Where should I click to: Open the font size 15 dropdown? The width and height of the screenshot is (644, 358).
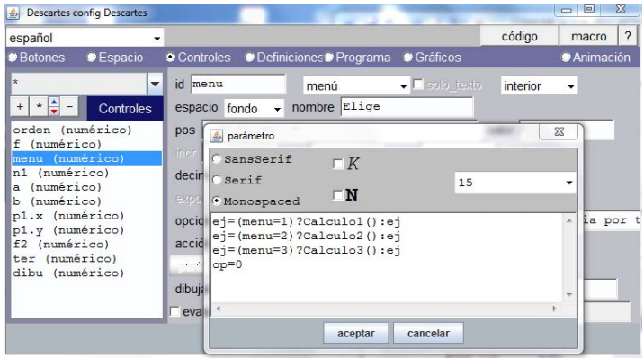click(515, 183)
